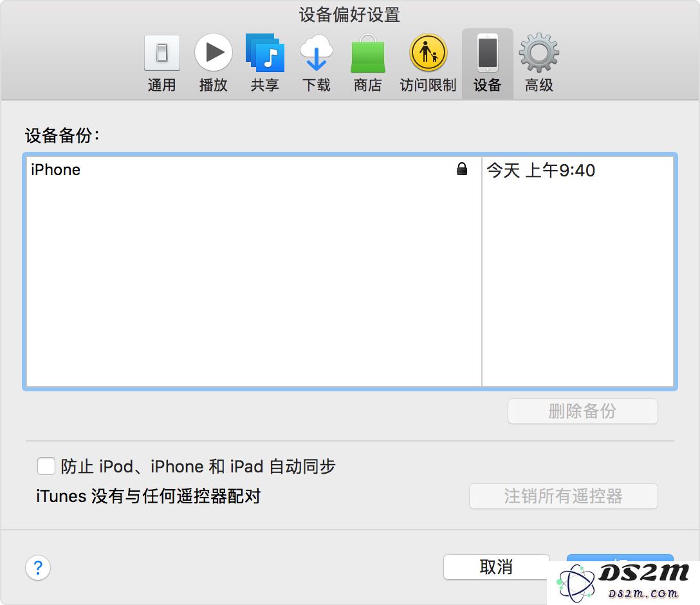Open the 通用 (General) preferences pane
The height and width of the screenshot is (605, 700).
click(x=161, y=63)
